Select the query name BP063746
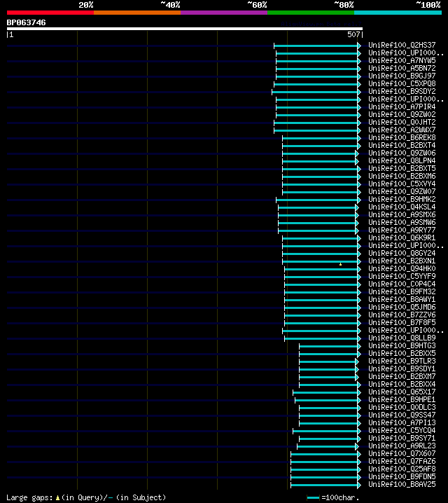This screenshot has height=503, width=448. click(27, 23)
